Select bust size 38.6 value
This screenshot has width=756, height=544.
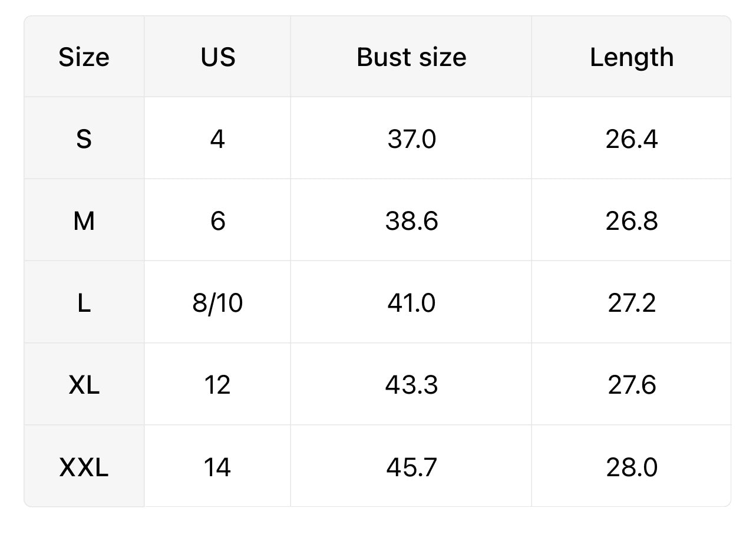point(411,221)
